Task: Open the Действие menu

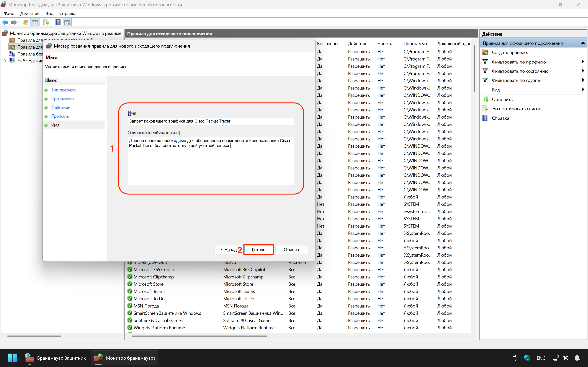Action: tap(30, 13)
